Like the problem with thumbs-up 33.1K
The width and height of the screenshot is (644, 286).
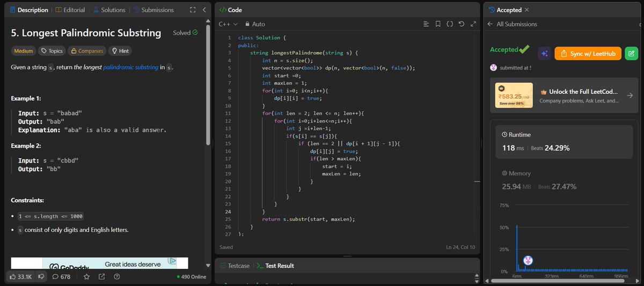pos(21,277)
